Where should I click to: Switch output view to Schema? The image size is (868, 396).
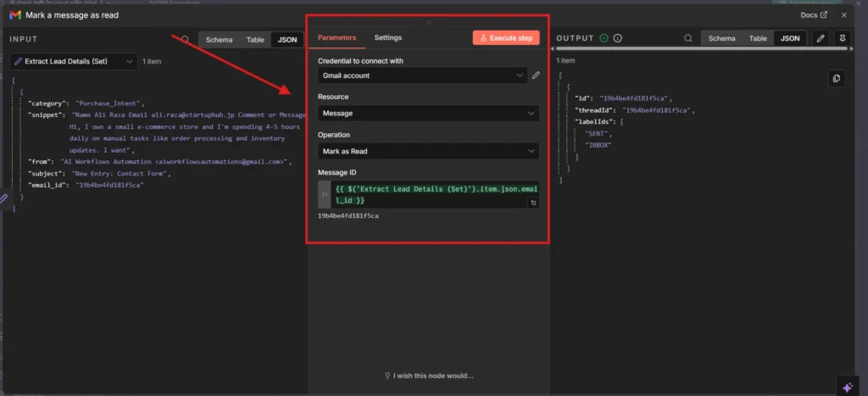point(722,38)
